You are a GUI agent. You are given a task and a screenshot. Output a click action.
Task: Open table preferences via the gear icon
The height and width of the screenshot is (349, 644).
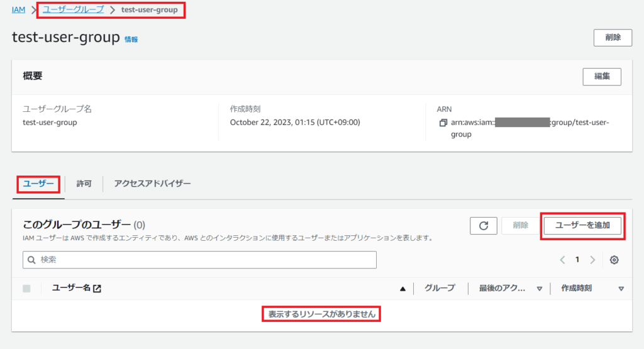614,260
